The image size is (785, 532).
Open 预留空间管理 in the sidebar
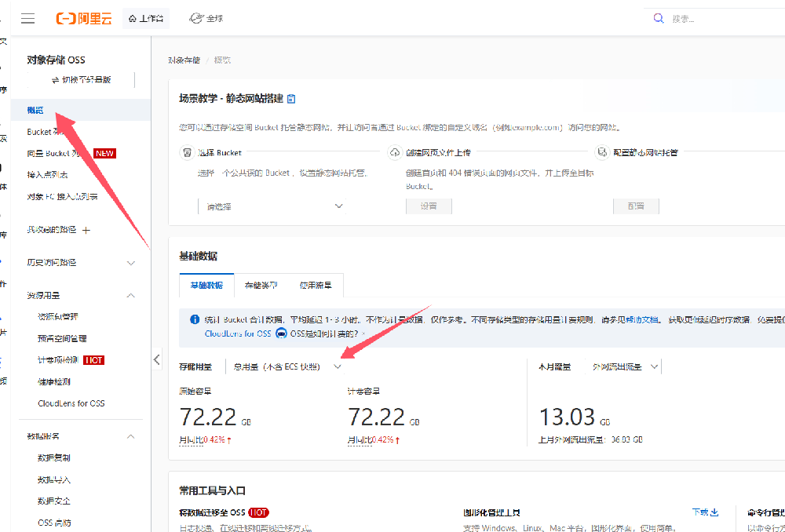point(62,338)
